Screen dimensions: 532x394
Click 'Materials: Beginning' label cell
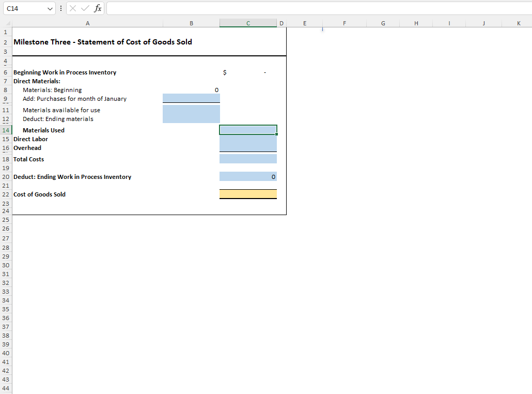click(52, 90)
